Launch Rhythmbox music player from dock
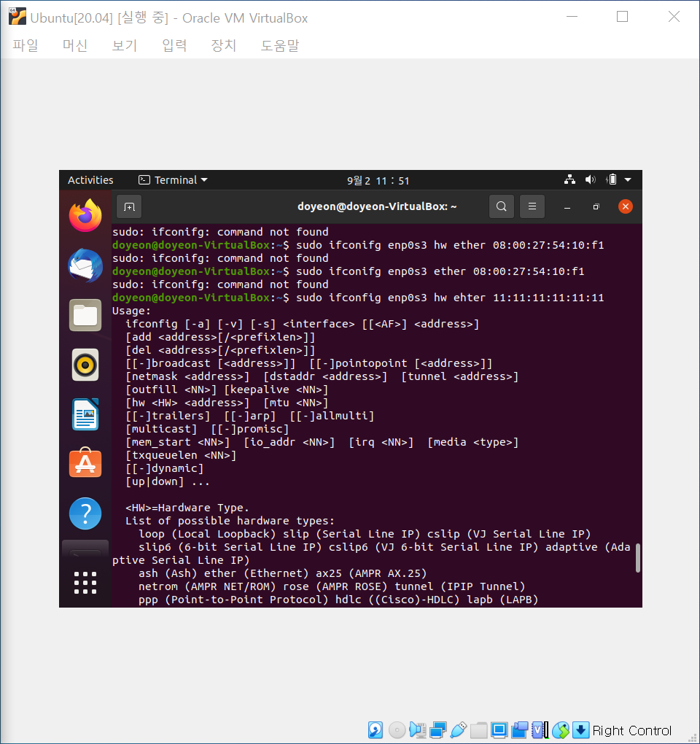 click(85, 365)
